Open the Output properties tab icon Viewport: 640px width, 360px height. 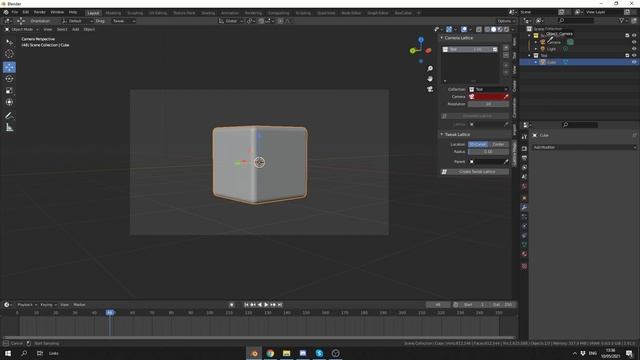[x=524, y=158]
